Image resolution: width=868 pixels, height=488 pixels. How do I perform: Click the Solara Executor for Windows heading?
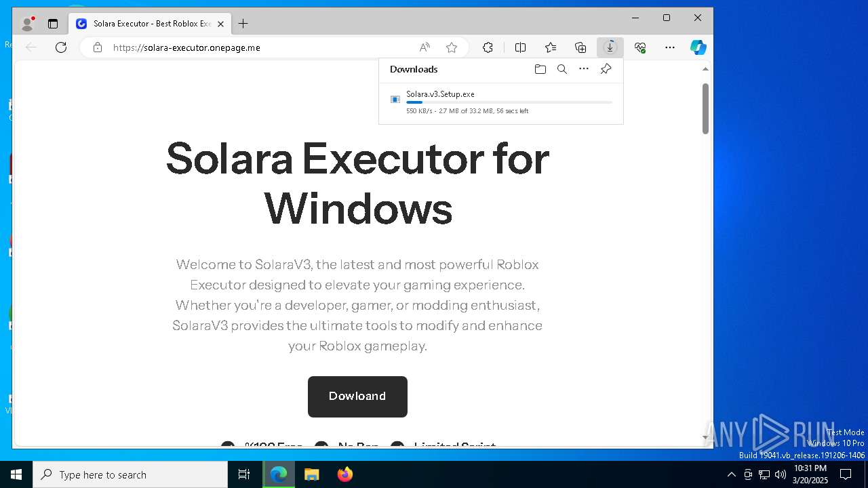point(357,183)
